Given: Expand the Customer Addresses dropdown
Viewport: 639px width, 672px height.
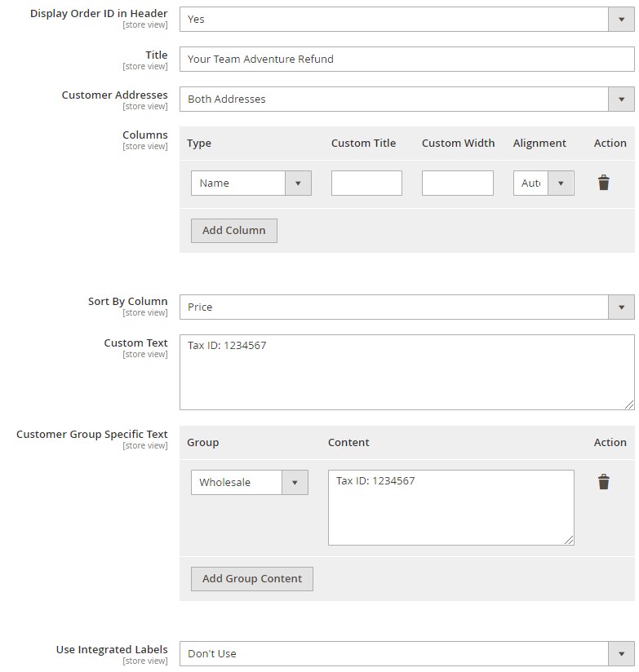Looking at the screenshot, I should [406, 99].
